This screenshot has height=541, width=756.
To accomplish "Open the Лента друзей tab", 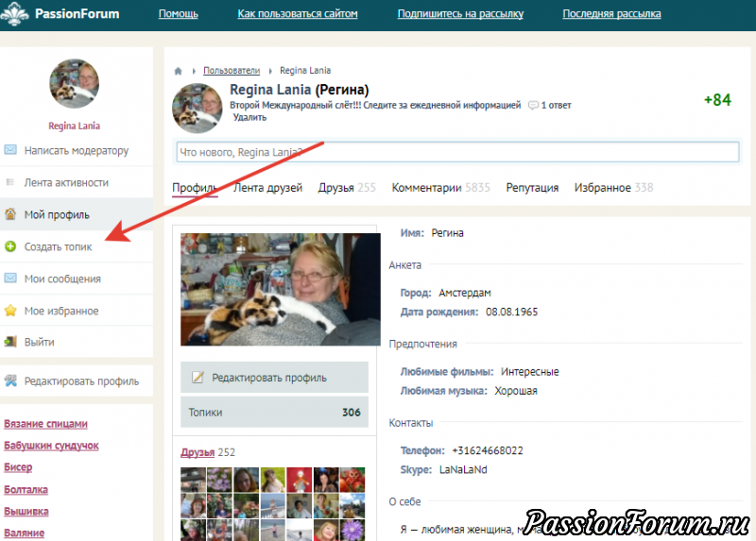I will tap(267, 188).
